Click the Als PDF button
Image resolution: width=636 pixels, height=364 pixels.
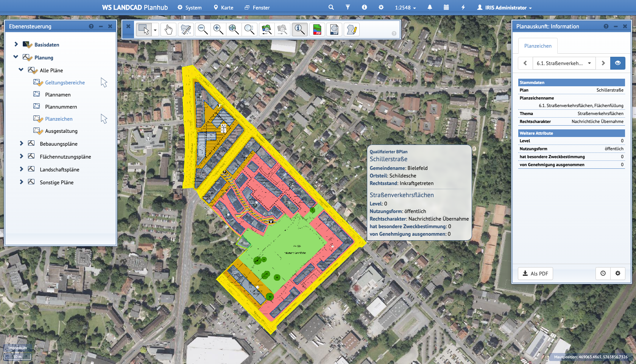(x=535, y=274)
